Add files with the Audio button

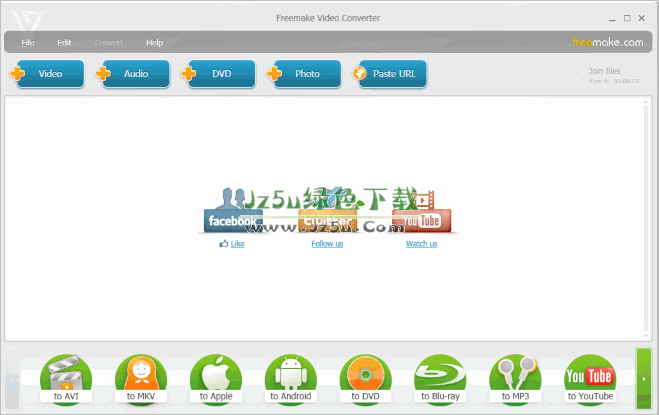coord(133,74)
